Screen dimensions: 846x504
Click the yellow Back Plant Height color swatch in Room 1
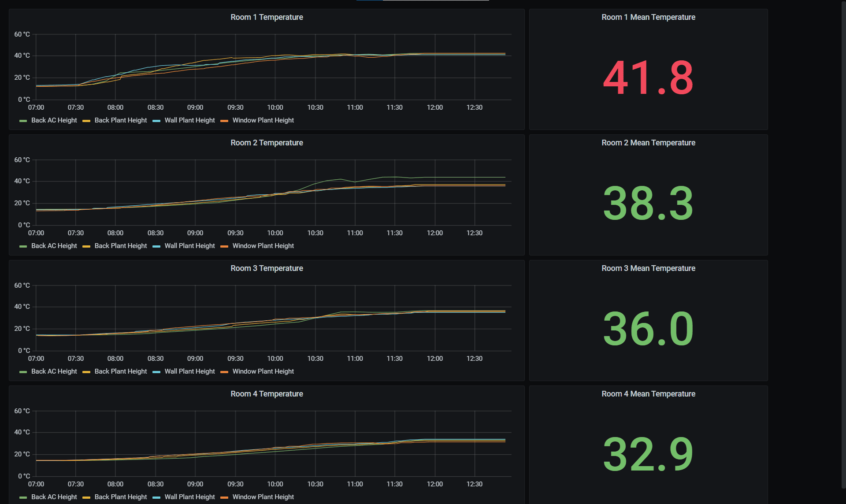[x=86, y=121]
